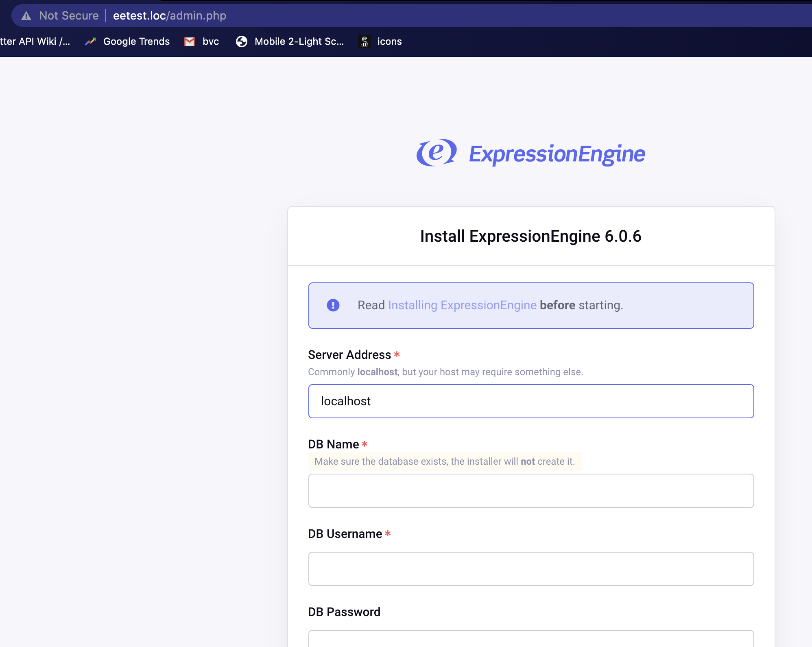This screenshot has height=647, width=812.
Task: Focus the DB Name input field
Action: point(531,491)
